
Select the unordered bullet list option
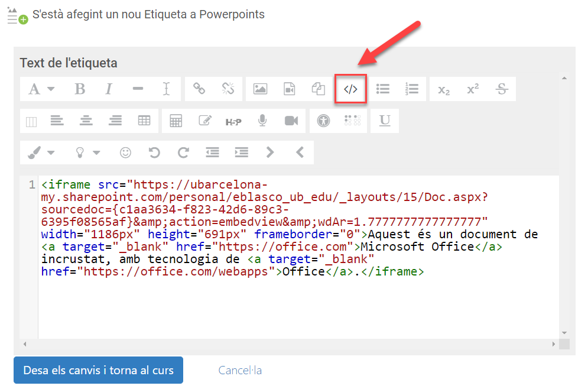click(x=383, y=89)
